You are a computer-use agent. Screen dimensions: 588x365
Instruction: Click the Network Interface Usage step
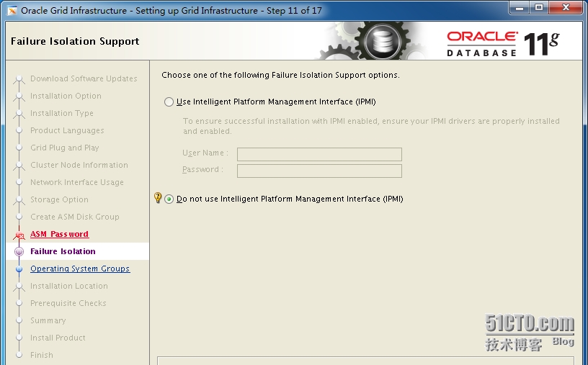point(77,182)
